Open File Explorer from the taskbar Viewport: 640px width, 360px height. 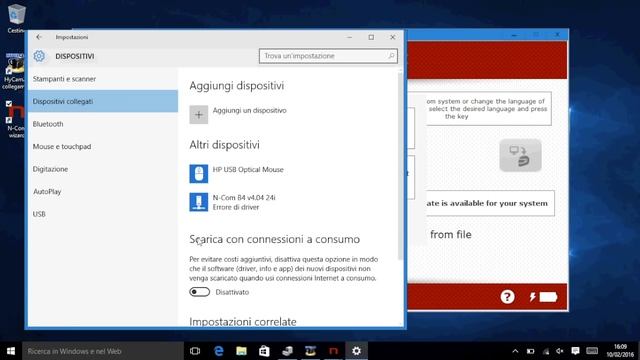pyautogui.click(x=242, y=351)
